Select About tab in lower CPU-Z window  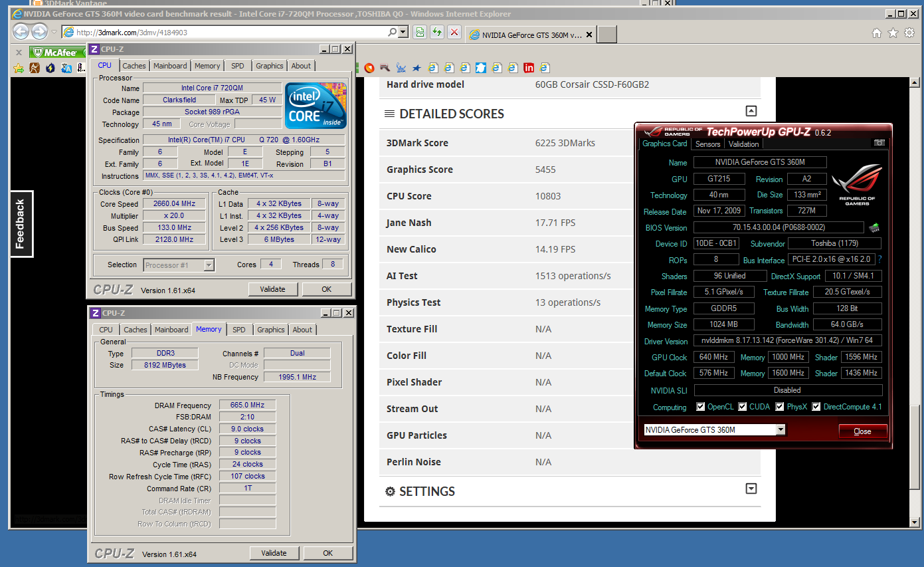coord(302,330)
